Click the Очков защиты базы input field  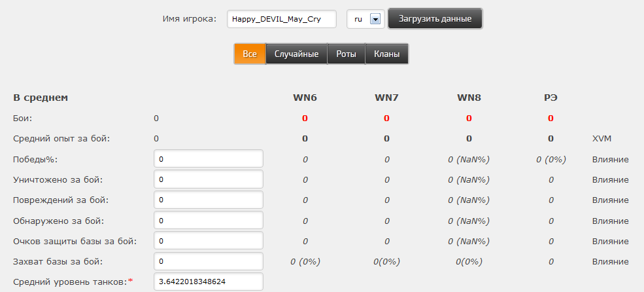pos(209,240)
